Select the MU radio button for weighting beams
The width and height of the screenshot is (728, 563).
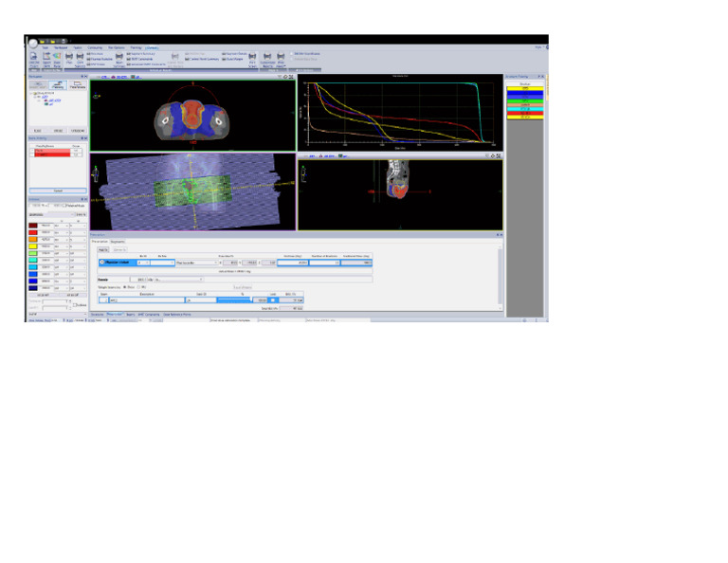pyautogui.click(x=138, y=287)
